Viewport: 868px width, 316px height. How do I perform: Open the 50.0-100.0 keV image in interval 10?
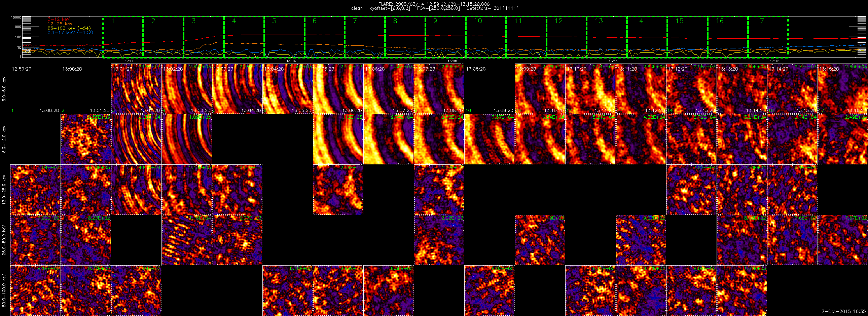pyautogui.click(x=490, y=290)
